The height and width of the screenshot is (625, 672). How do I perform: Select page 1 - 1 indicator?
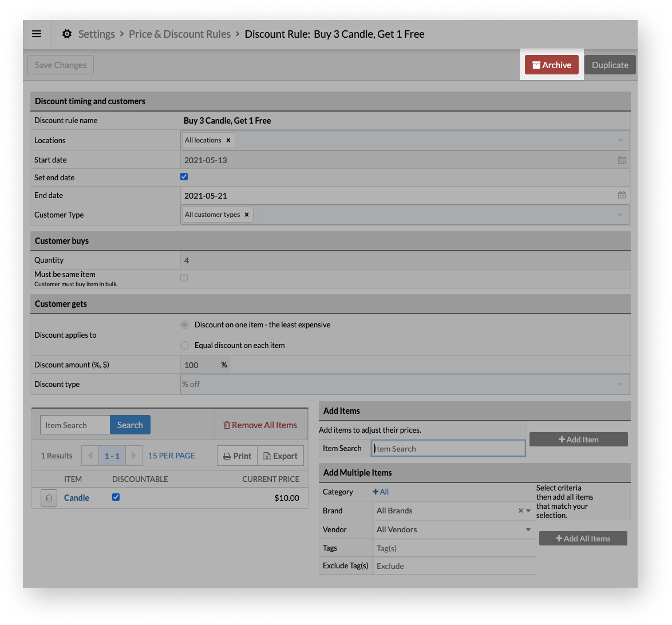pyautogui.click(x=112, y=456)
